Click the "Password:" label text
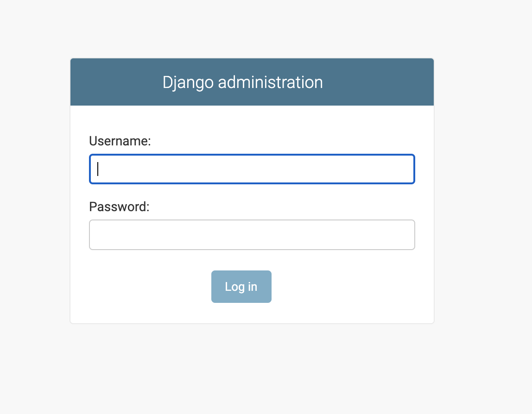The height and width of the screenshot is (414, 532). click(x=119, y=207)
